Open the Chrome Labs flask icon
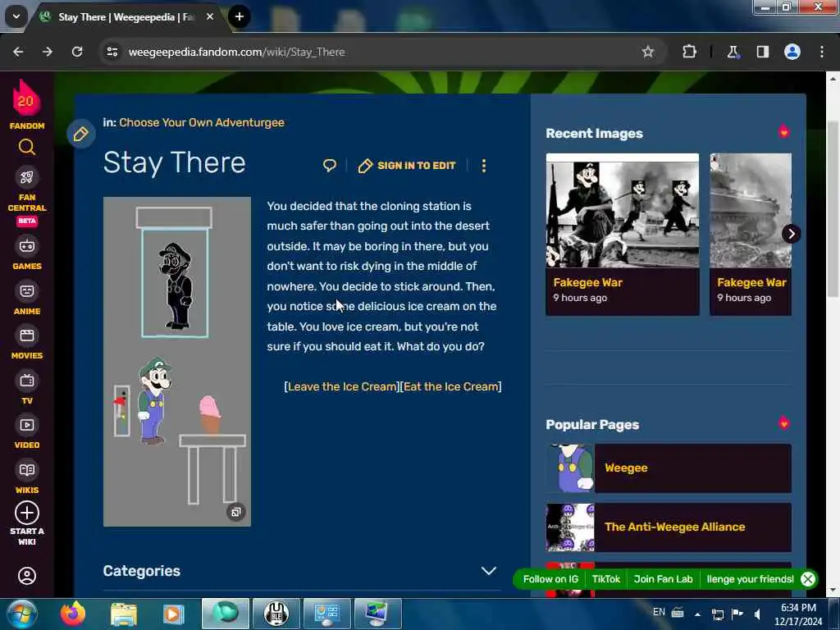Screen dimensions: 840x630 tap(733, 52)
